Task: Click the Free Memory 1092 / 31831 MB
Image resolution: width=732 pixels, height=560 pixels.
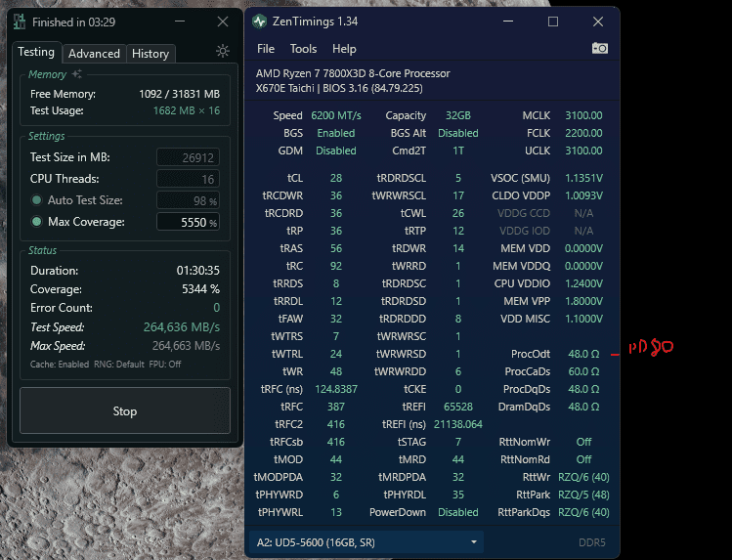Action: (179, 94)
